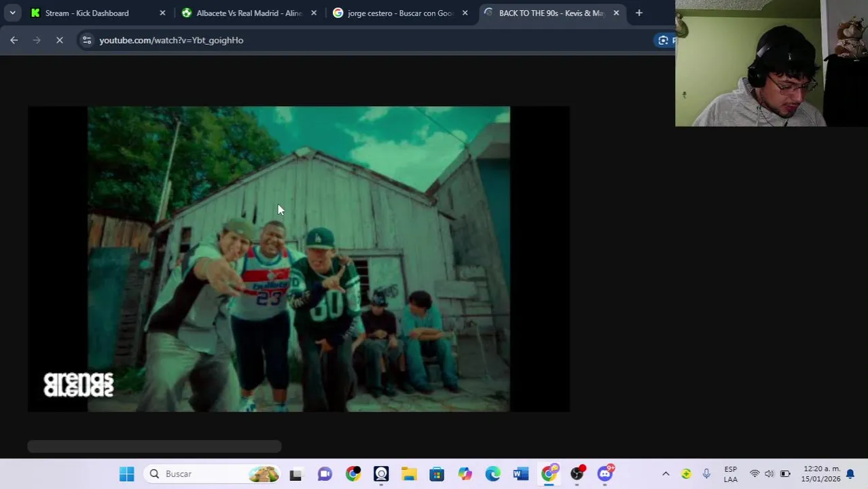Switch to the active Chrome profile window

click(x=549, y=473)
